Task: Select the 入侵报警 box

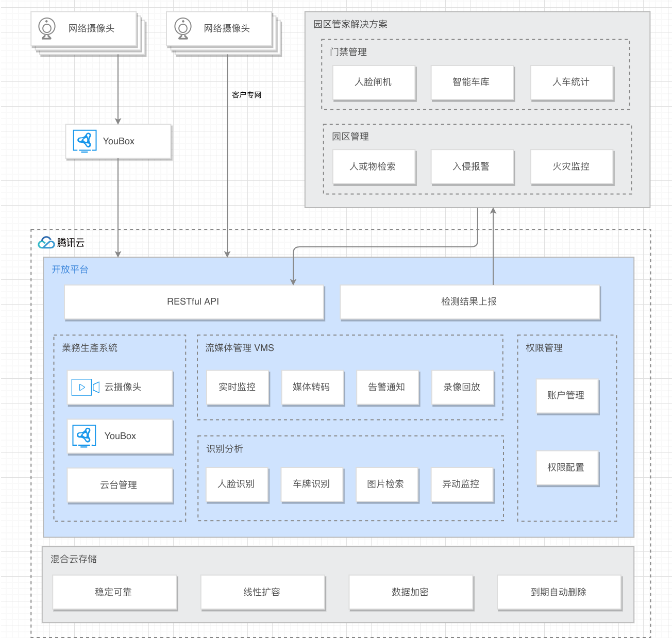Action: [x=472, y=166]
